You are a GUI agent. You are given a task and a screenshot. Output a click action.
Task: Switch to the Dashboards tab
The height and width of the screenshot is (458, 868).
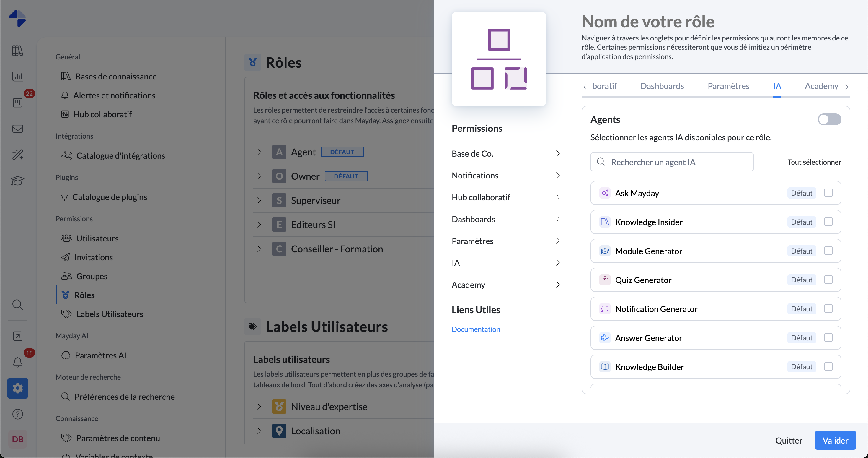coord(662,86)
